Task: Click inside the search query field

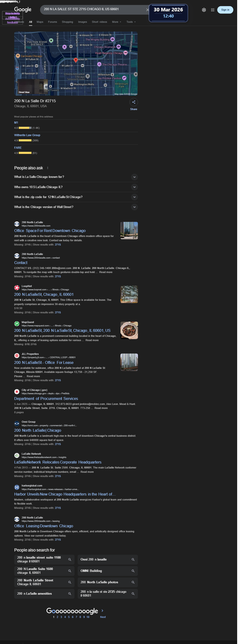Action: [92, 9]
